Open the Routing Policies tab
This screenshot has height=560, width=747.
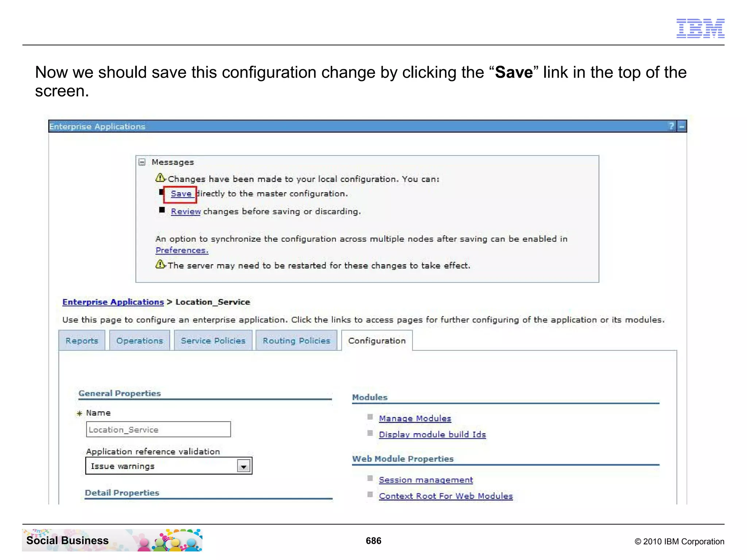(296, 341)
